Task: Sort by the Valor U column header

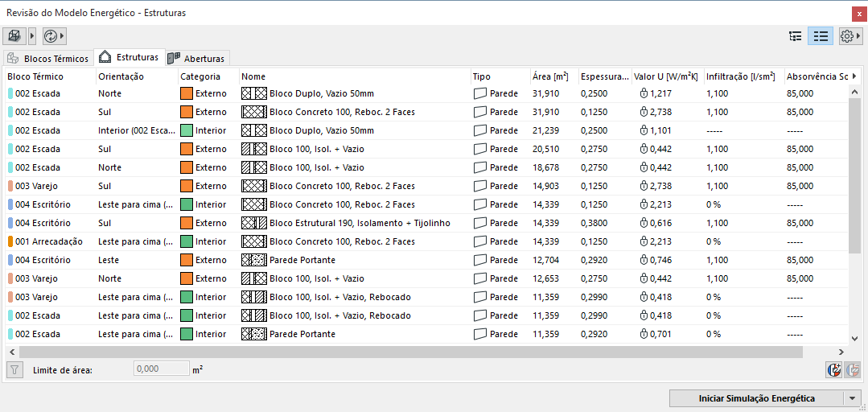Action: coord(665,76)
